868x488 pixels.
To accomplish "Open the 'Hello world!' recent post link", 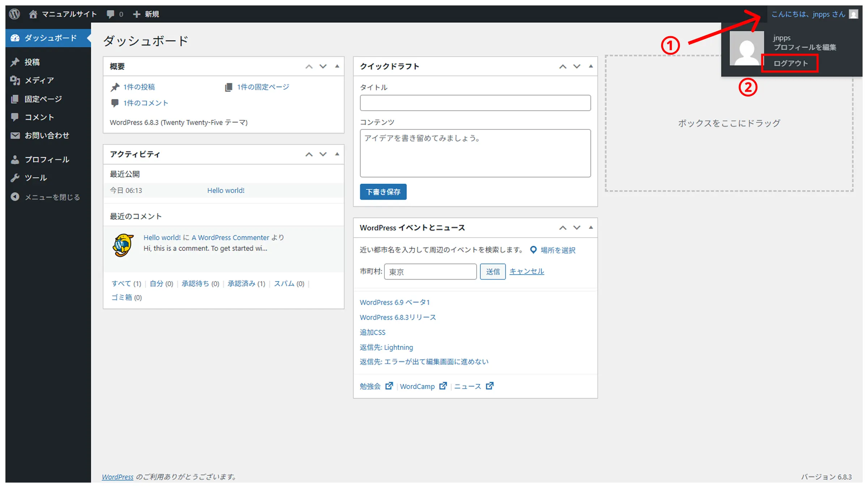I will (226, 191).
